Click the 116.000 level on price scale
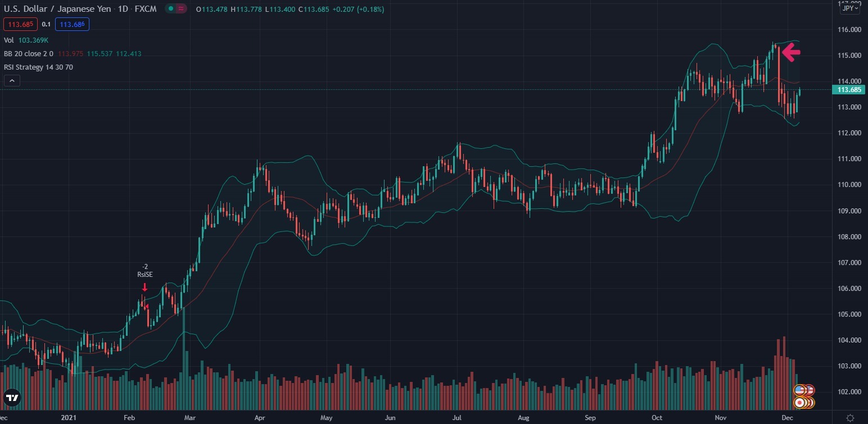Screen dimensions: 868x424 tap(849, 30)
